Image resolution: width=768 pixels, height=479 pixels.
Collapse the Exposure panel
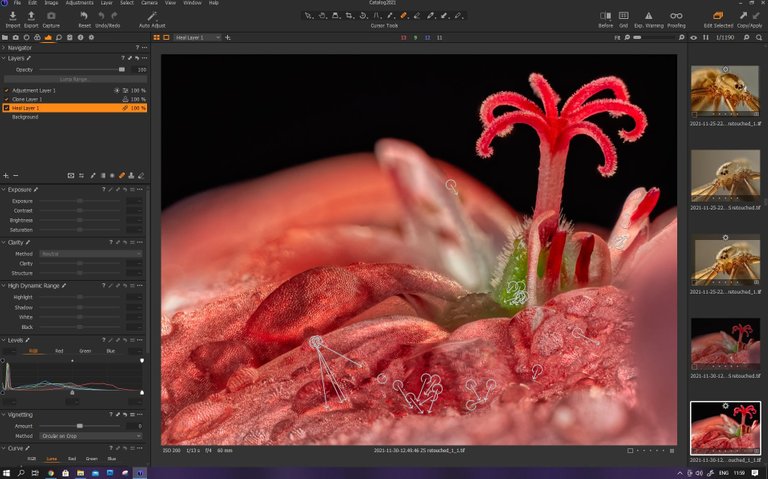pyautogui.click(x=3, y=190)
